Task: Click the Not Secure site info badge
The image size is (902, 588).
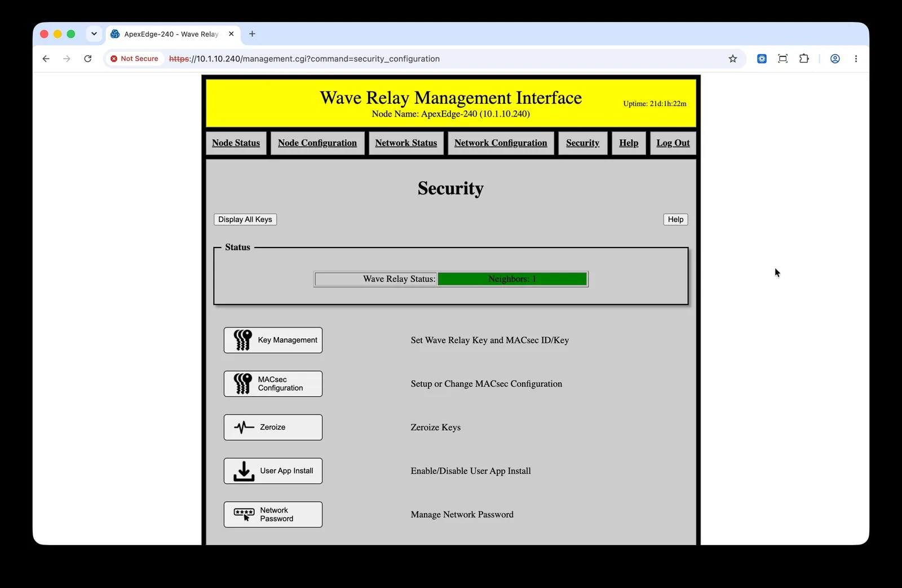Action: (134, 59)
